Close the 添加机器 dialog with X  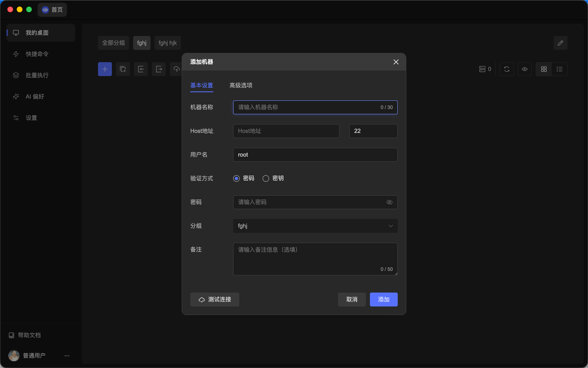click(x=396, y=62)
